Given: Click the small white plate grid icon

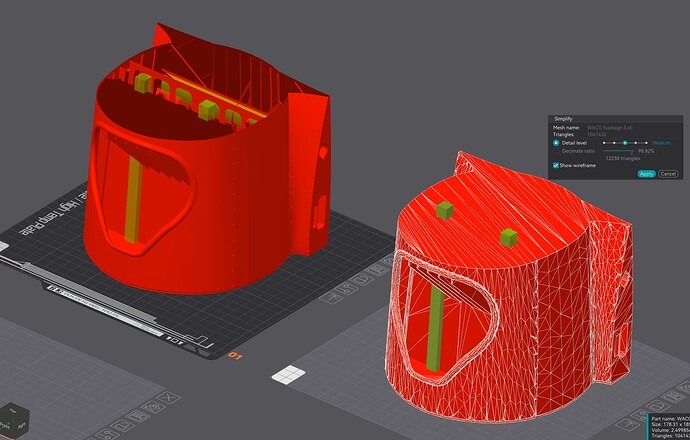Looking at the screenshot, I should coord(289,375).
